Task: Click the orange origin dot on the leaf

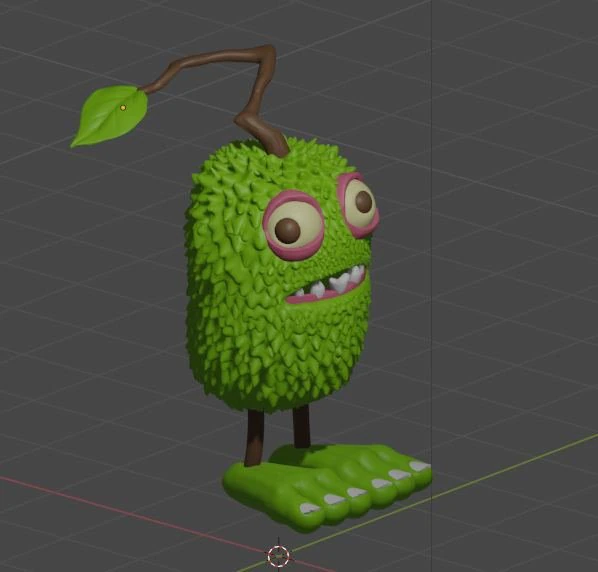Action: tap(123, 108)
